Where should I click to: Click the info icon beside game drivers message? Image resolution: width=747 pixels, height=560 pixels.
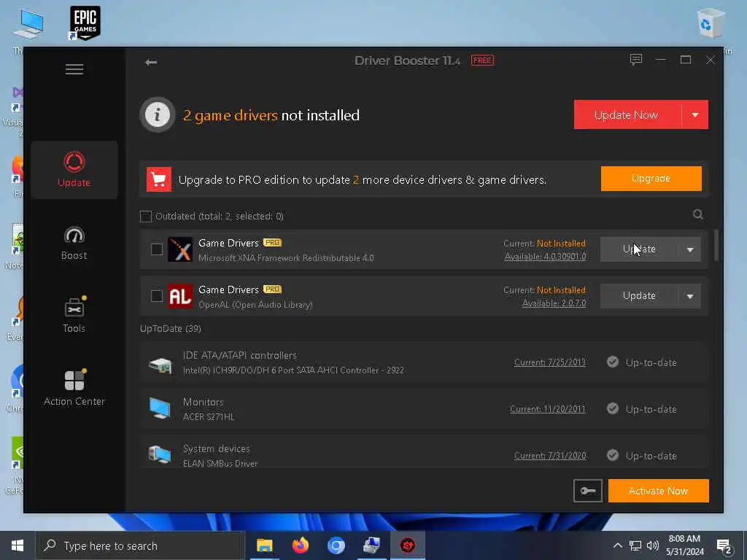tap(158, 114)
